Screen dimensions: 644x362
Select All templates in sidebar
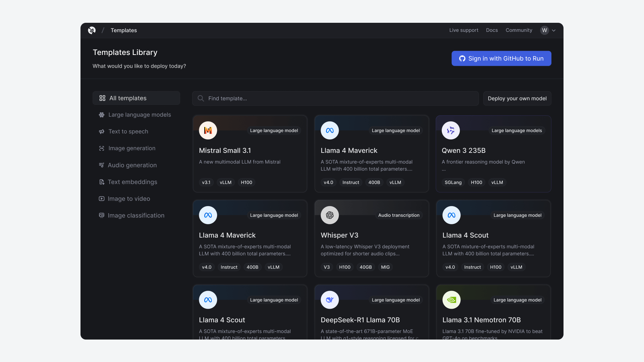click(136, 98)
